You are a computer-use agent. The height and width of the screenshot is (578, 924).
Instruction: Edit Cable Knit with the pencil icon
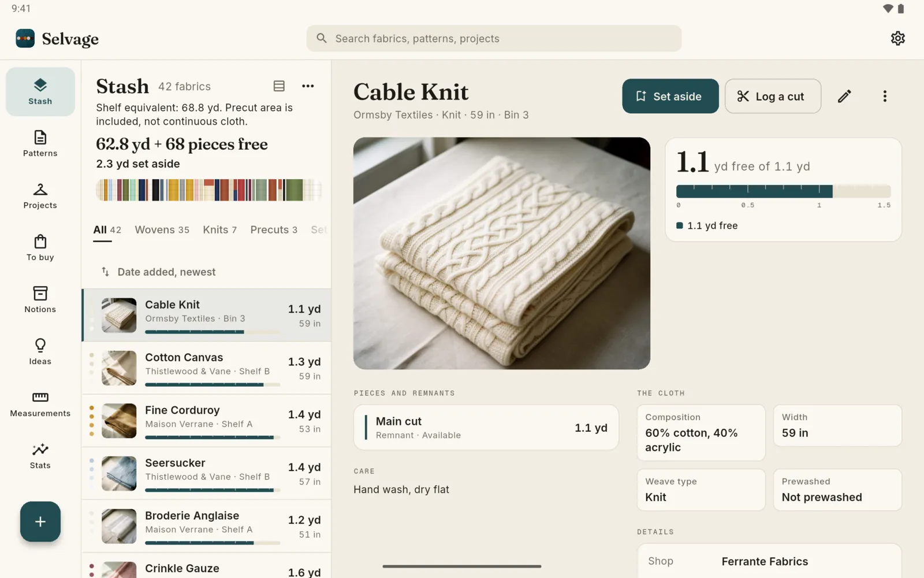(844, 96)
